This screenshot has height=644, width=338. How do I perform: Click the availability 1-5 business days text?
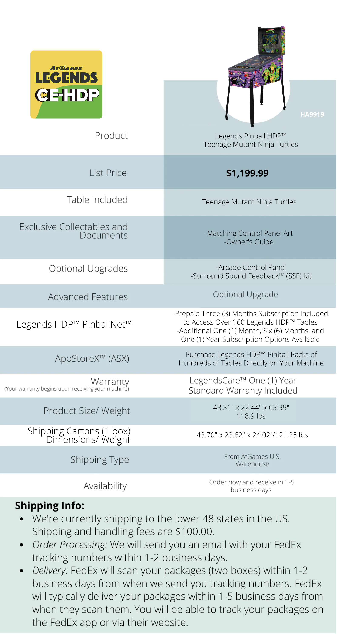(252, 486)
